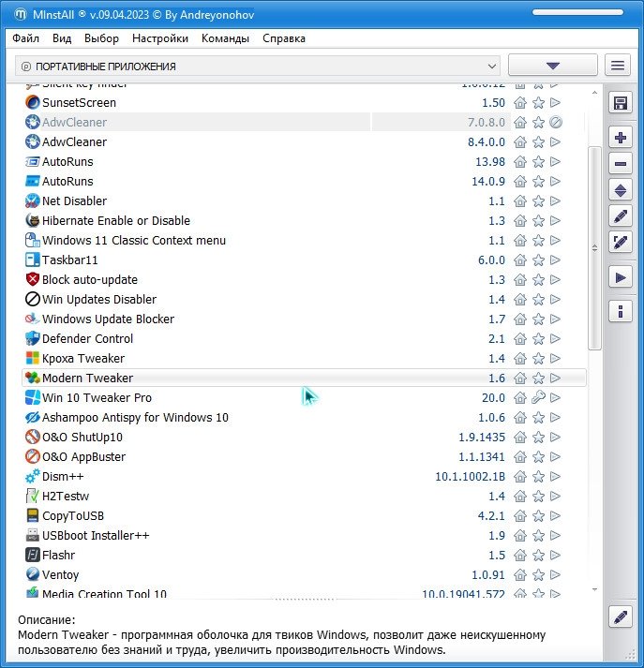644x668 pixels.
Task: Click the sidebar play/run button
Action: point(621,278)
